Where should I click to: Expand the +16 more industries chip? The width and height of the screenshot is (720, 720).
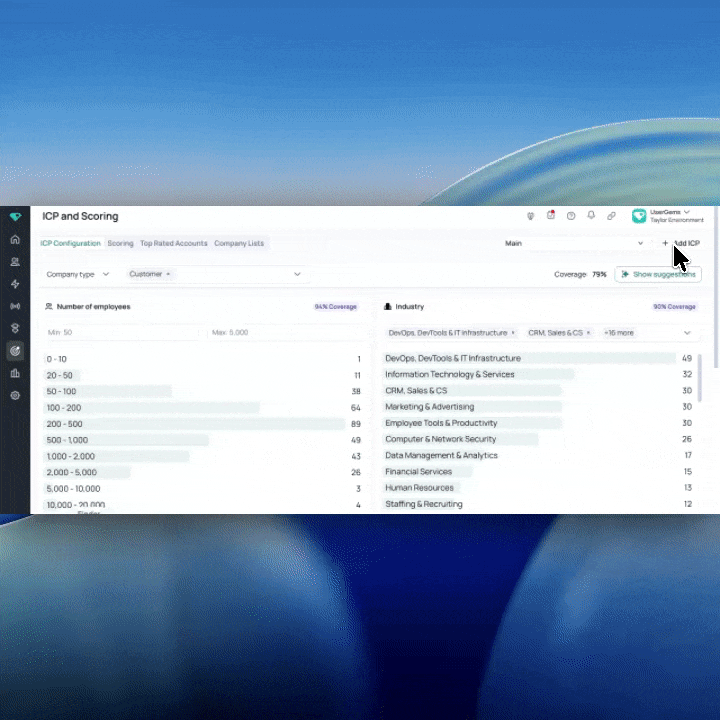point(619,333)
